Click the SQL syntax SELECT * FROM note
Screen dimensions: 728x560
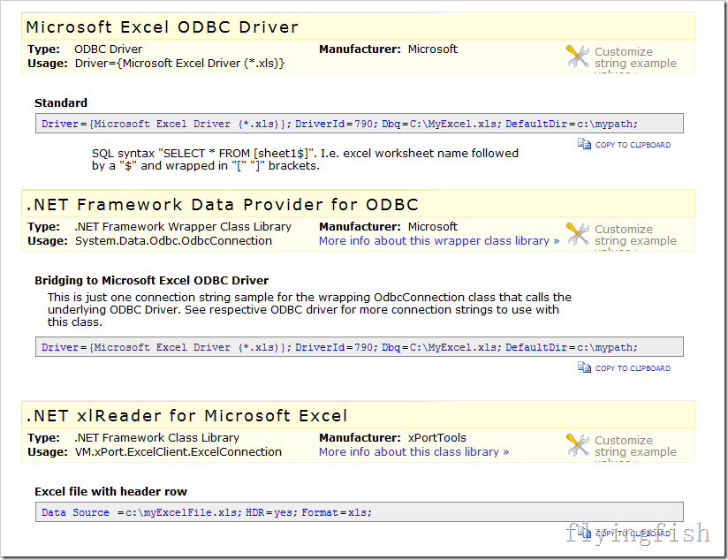(305, 159)
